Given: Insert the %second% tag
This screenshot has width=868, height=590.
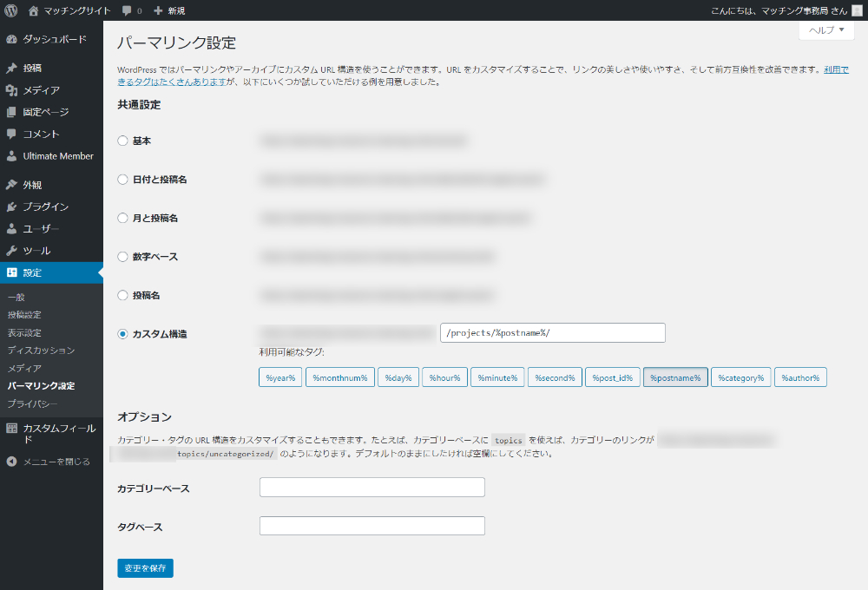Looking at the screenshot, I should pyautogui.click(x=555, y=377).
